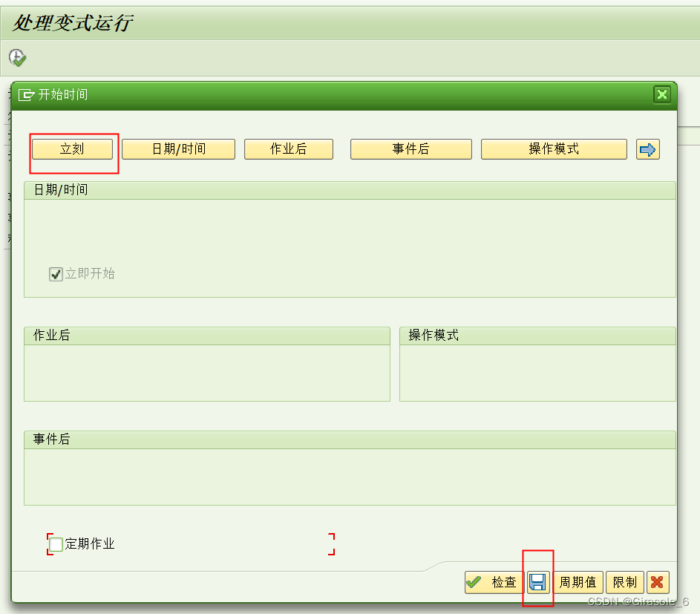Choose the 事件后 start option

pyautogui.click(x=410, y=148)
